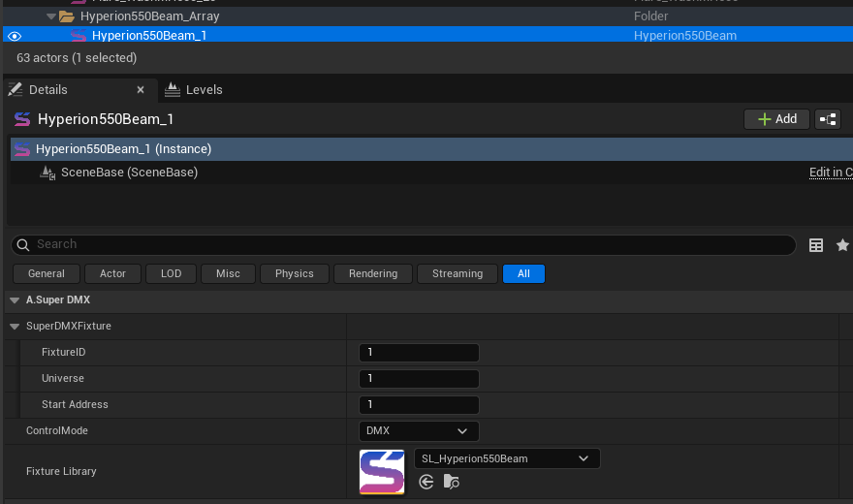
Task: Select the Rendering filter
Action: [373, 273]
